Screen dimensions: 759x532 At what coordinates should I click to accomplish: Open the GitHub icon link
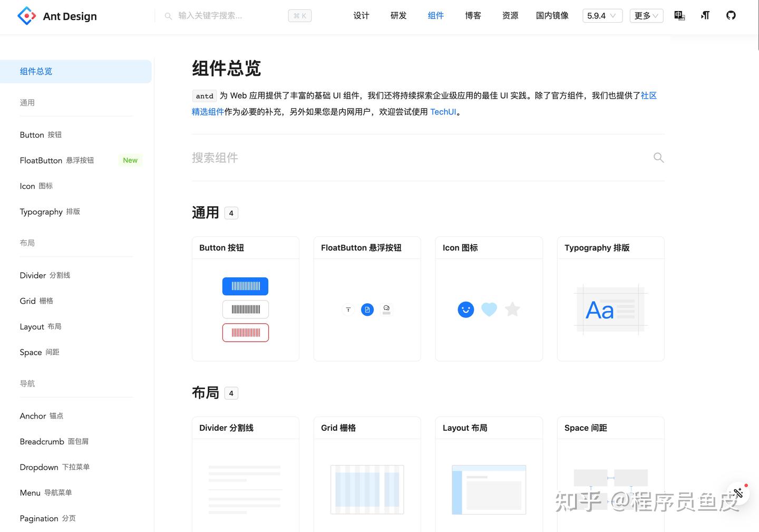click(731, 16)
